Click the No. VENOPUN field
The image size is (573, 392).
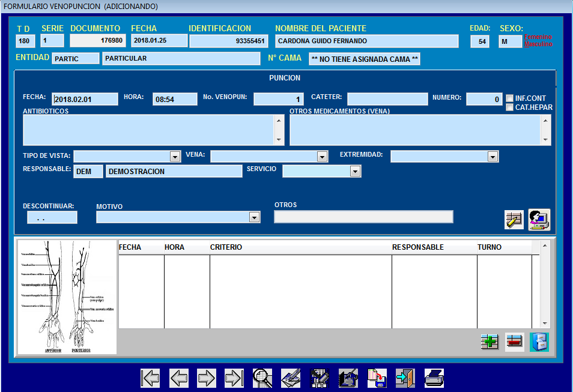279,99
